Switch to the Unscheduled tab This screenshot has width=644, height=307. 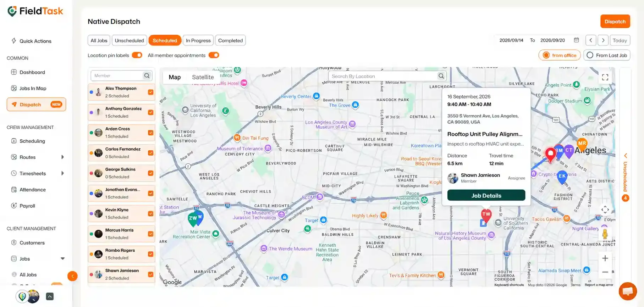[x=129, y=40]
